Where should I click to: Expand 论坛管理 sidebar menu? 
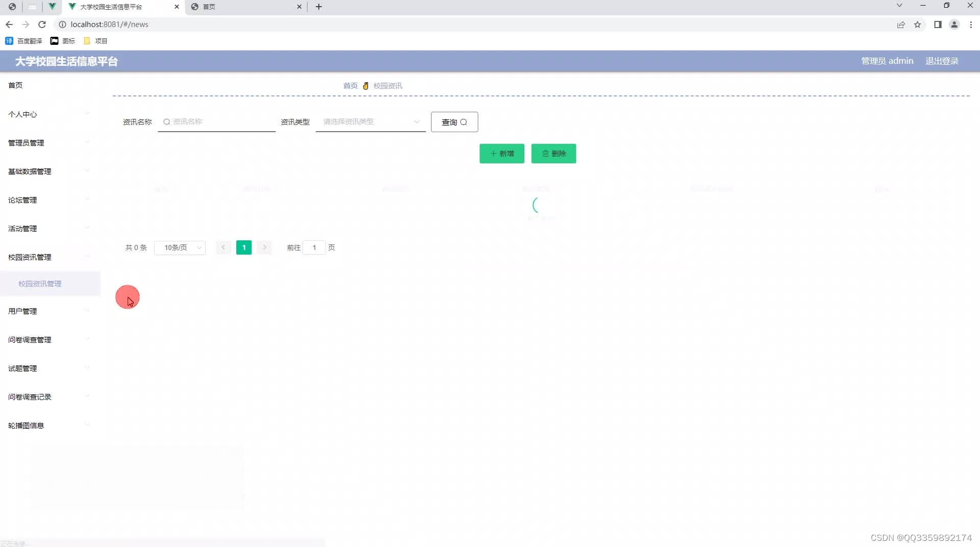(50, 200)
